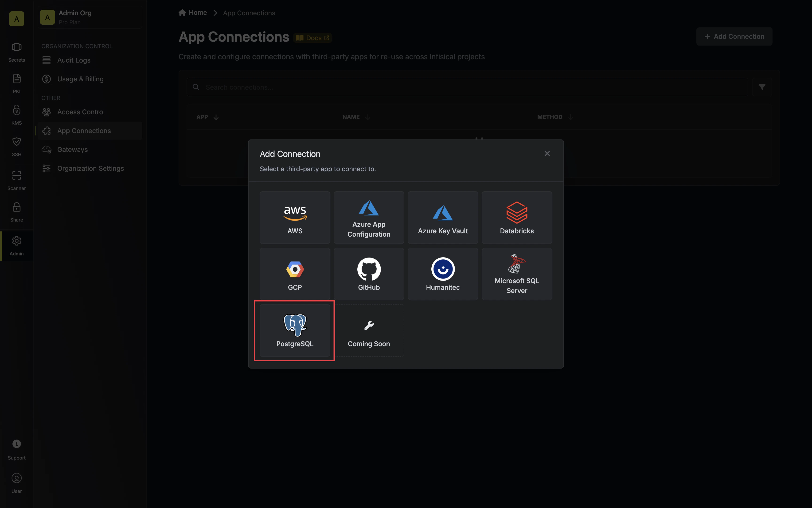Open the filter funnel button
This screenshot has height=508, width=812.
[762, 87]
